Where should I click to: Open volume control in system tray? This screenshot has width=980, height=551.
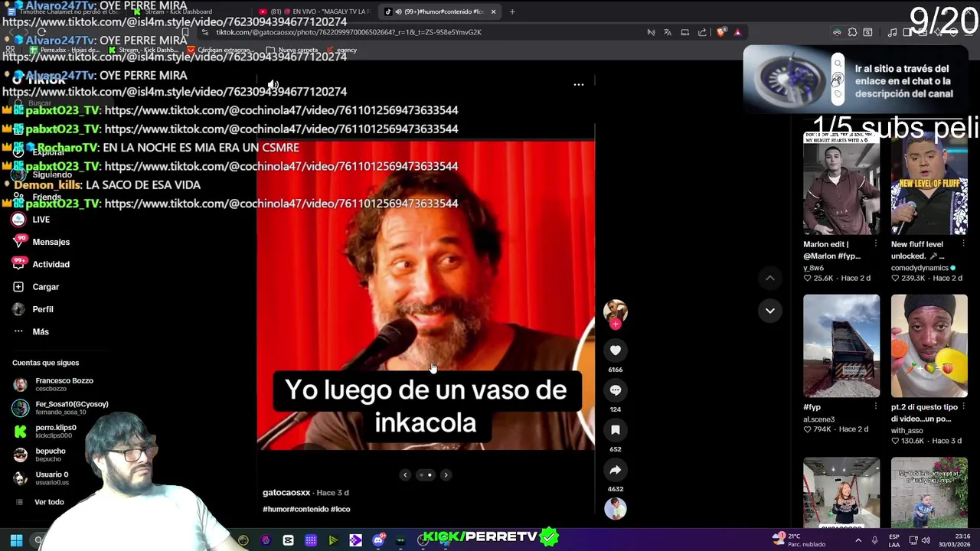(925, 540)
